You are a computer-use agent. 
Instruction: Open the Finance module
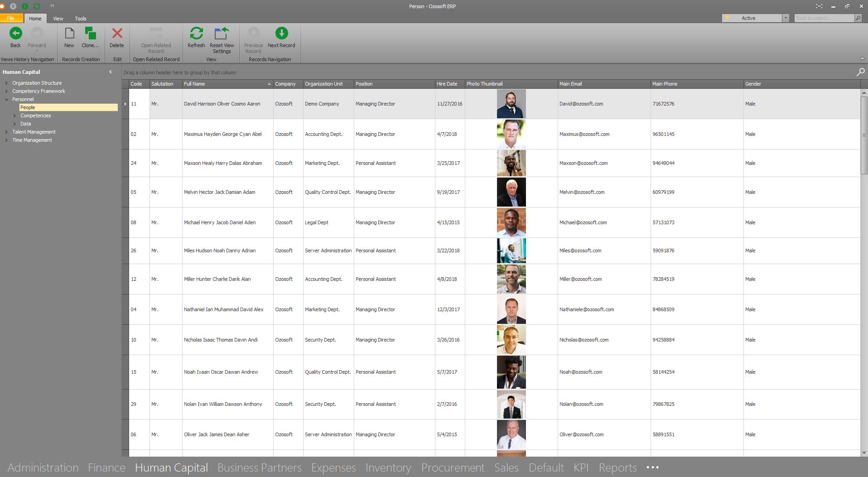tap(106, 467)
